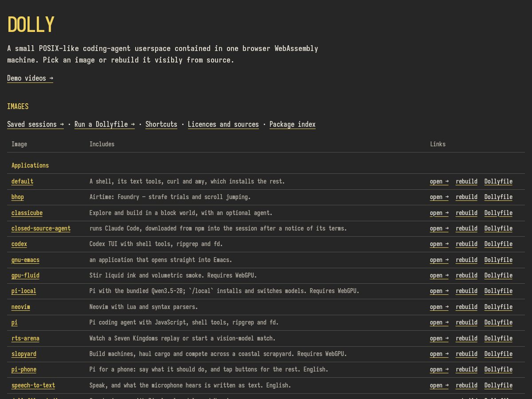Open the speech-to-text image
This screenshot has height=399, width=532.
[439, 385]
